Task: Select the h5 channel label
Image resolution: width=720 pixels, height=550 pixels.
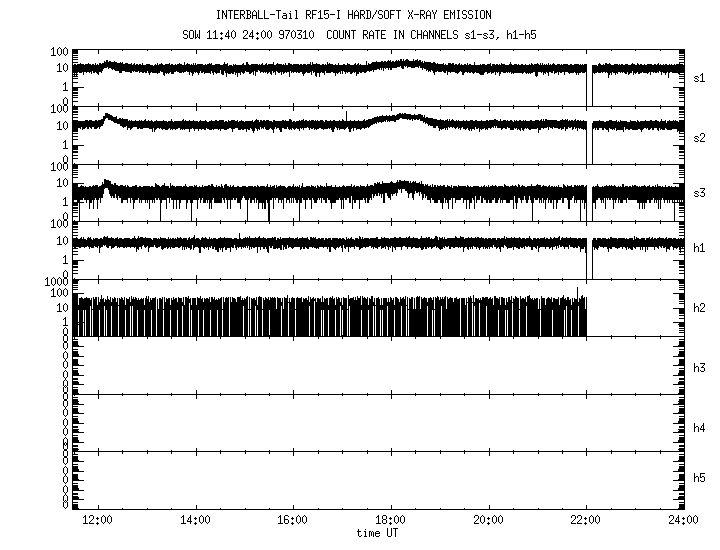Action: tap(700, 480)
